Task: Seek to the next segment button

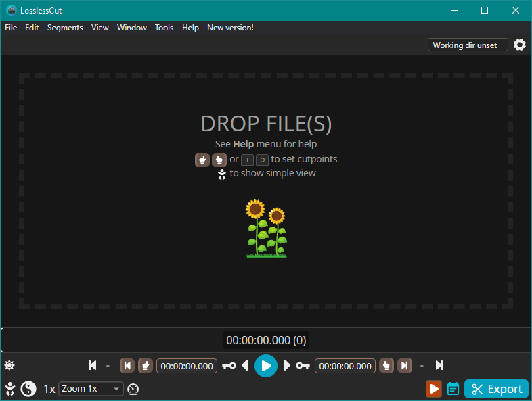Action: pos(405,366)
